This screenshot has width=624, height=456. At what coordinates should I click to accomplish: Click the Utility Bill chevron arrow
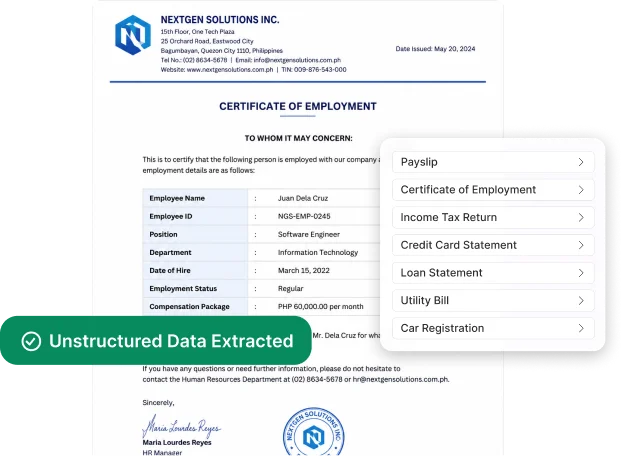click(581, 300)
